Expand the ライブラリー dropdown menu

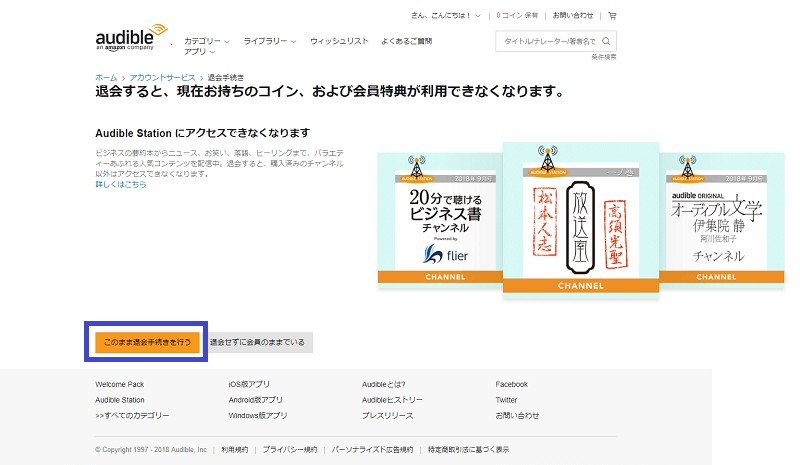[x=270, y=41]
